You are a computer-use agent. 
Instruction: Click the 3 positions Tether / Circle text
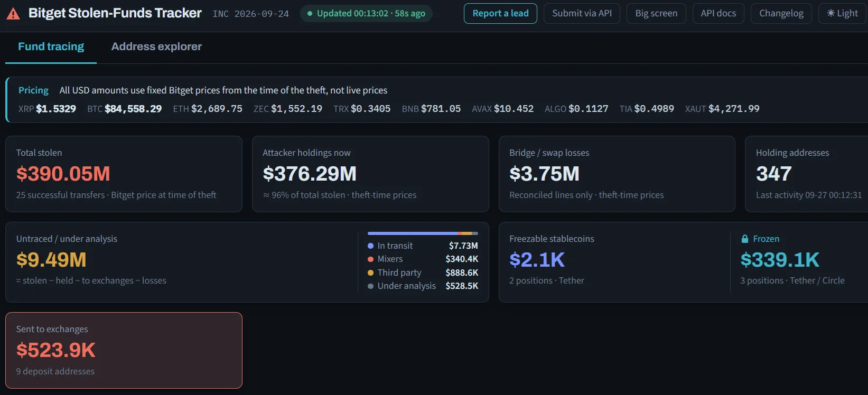point(792,280)
